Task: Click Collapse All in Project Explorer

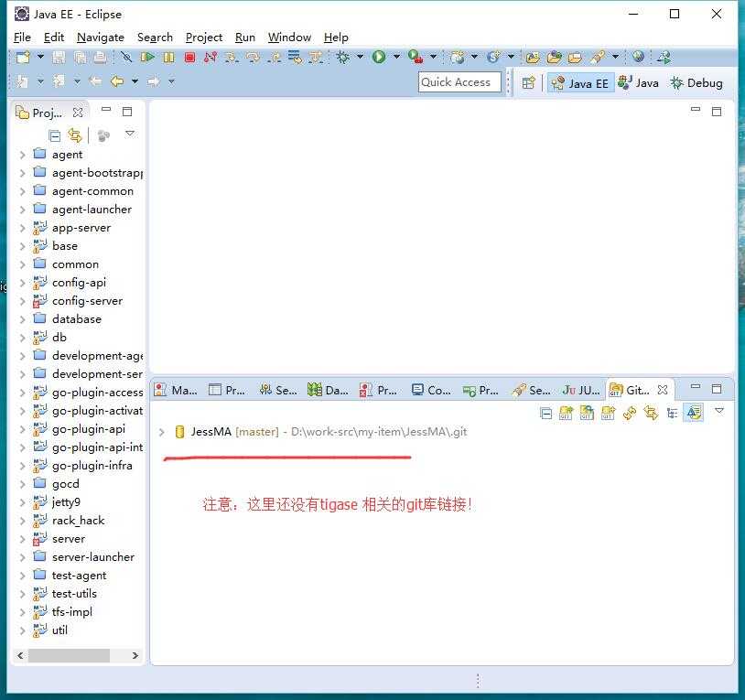Action: pyautogui.click(x=55, y=135)
